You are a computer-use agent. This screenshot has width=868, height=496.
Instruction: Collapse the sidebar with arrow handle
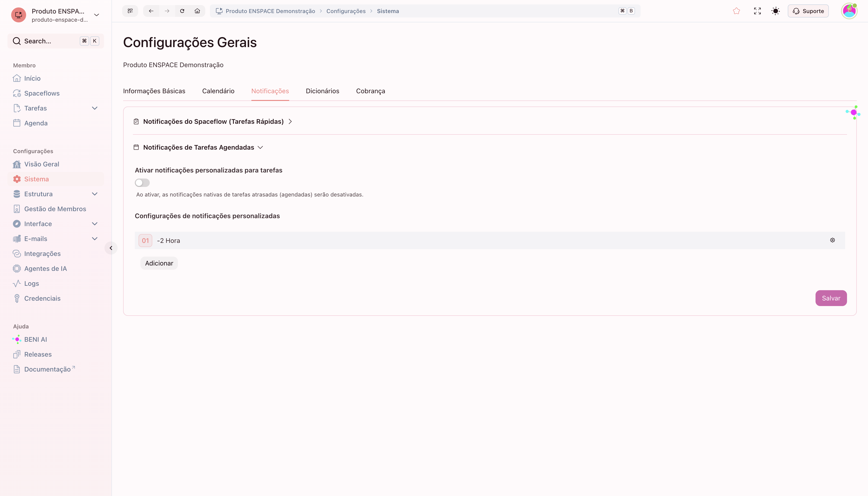point(111,248)
